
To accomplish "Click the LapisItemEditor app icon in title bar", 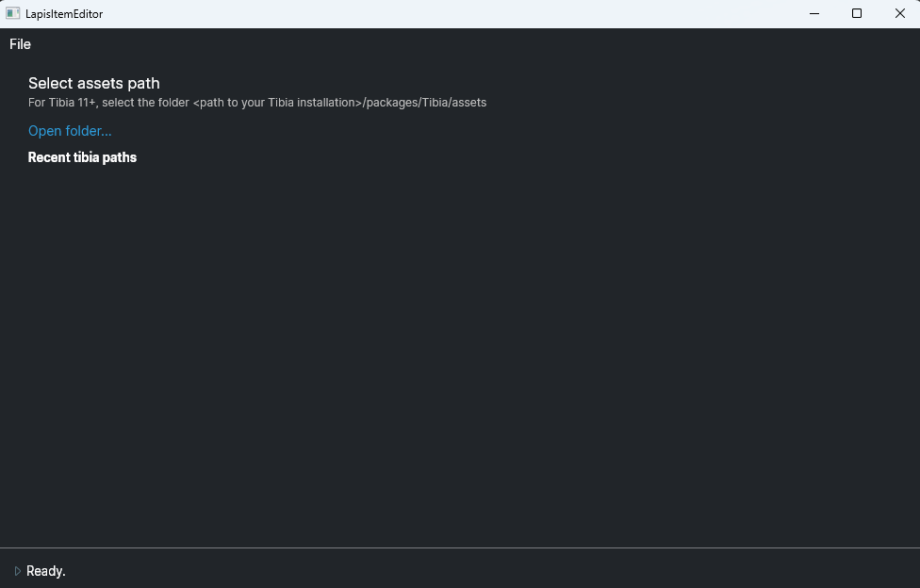I will point(13,13).
